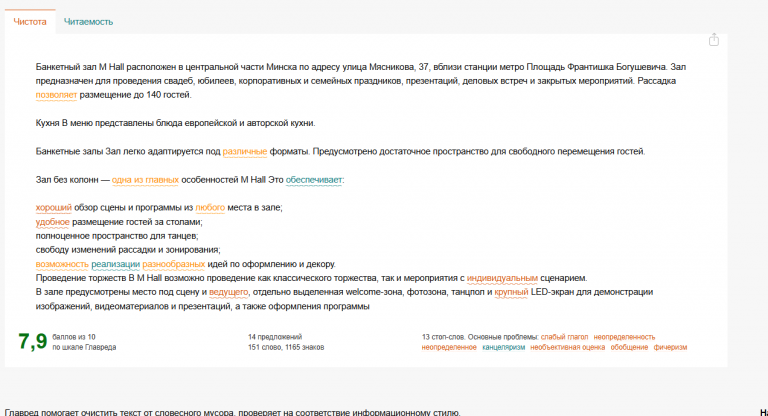Click highlighted word 'реализации'
The image size is (768, 416).
(116, 264)
